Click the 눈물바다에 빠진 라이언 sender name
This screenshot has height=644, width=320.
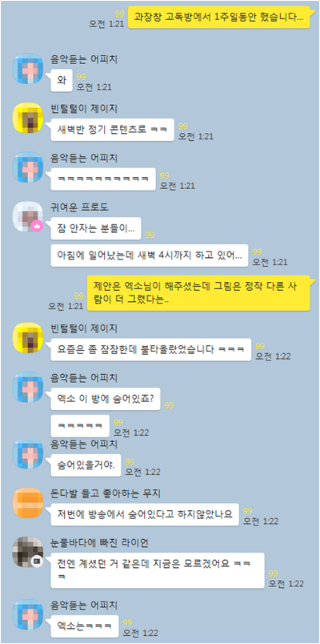click(x=99, y=543)
